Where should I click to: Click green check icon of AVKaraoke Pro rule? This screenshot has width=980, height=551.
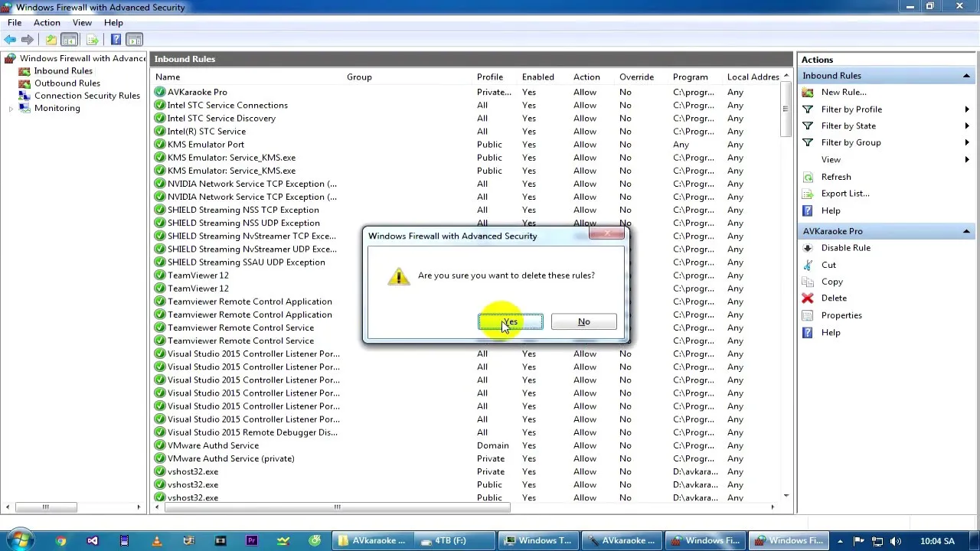point(159,92)
